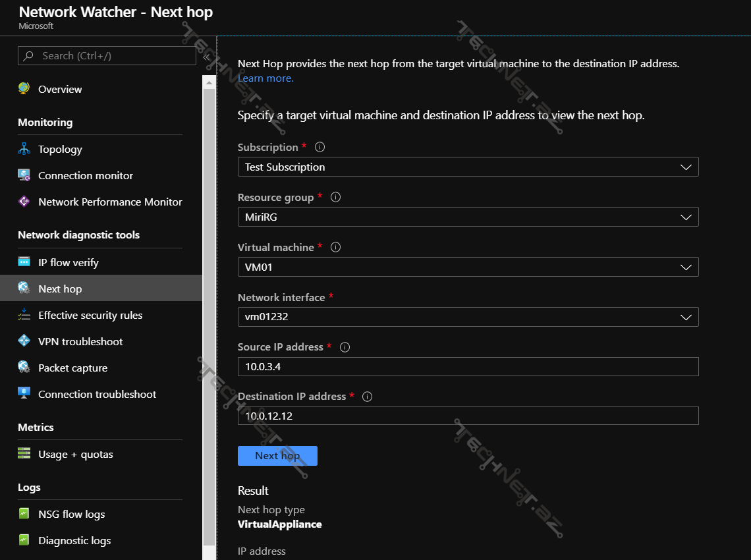Click the VPN troubleshoot icon
Image resolution: width=751 pixels, height=560 pixels.
pyautogui.click(x=24, y=341)
